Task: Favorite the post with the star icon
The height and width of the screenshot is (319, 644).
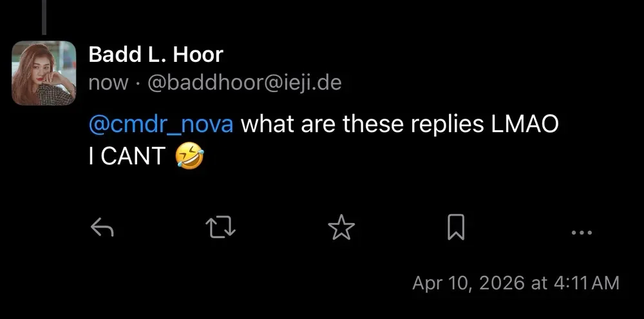Action: [x=341, y=227]
